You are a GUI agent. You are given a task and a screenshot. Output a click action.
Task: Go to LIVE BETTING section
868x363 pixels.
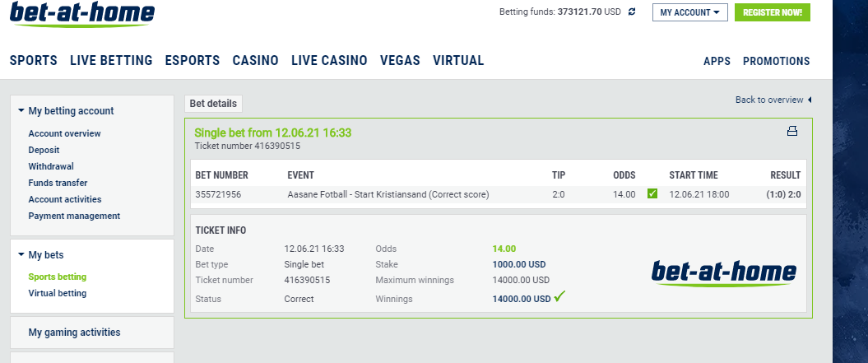point(111,60)
